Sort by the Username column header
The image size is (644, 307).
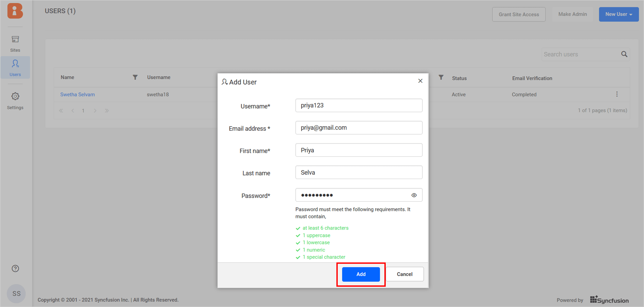[159, 77]
